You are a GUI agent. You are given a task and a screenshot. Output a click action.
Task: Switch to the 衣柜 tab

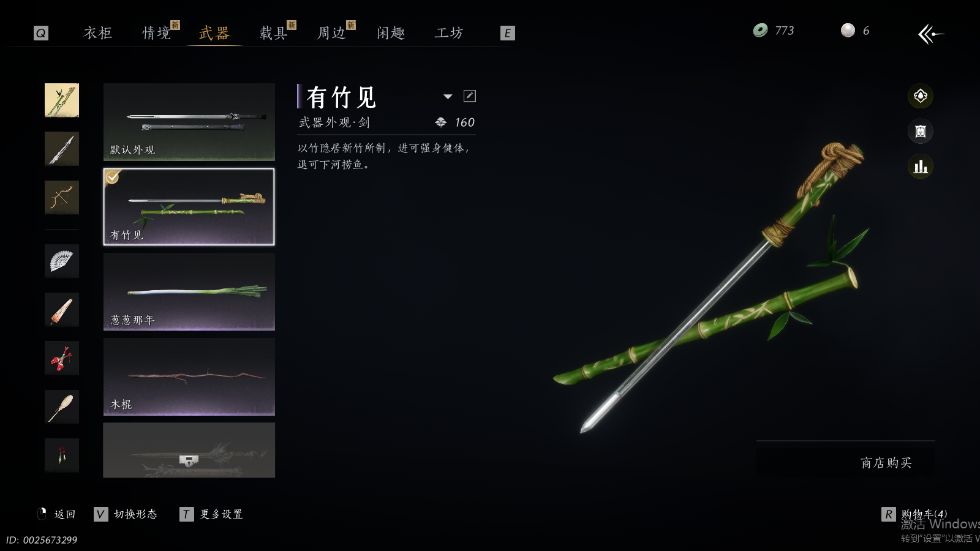[x=98, y=33]
